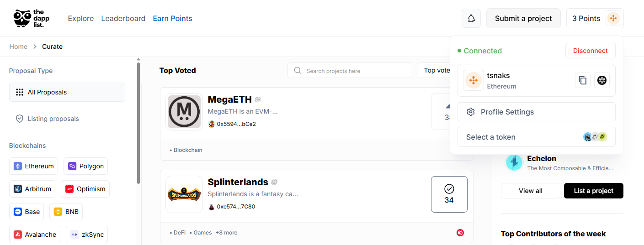644x245 pixels.
Task: Open the 3 Points account menu
Action: (x=595, y=19)
